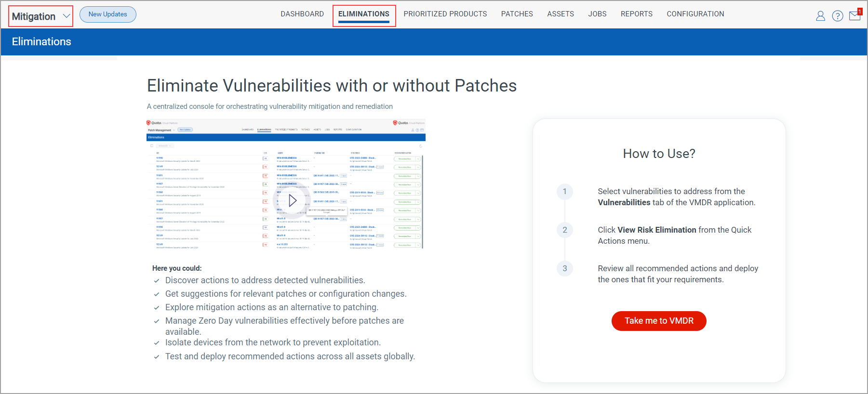Viewport: 868px width, 394px height.
Task: Play the Eliminations demo video
Action: click(292, 200)
